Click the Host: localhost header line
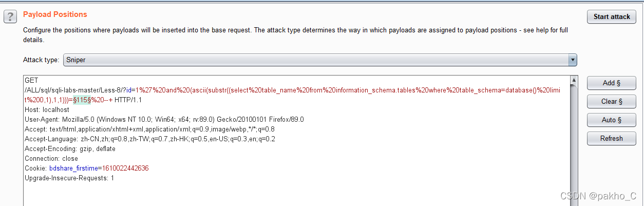 (47, 109)
